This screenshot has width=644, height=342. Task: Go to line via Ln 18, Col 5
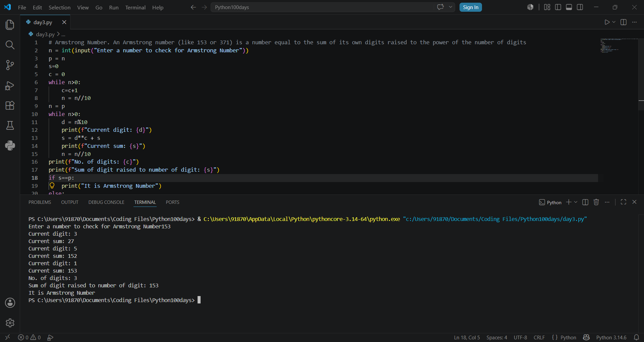[467, 337]
